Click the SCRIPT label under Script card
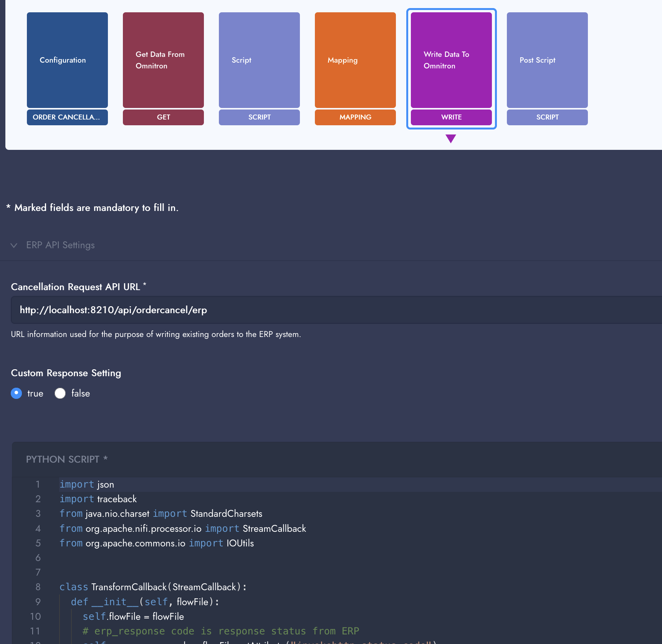The width and height of the screenshot is (662, 644). (x=259, y=117)
